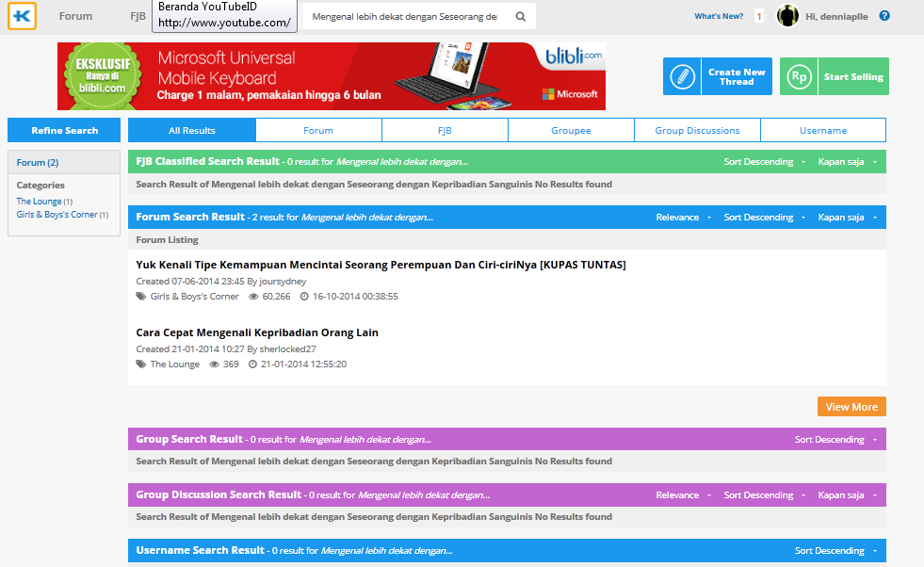
Task: Expand Relevance dropdown in Forum Search Result
Action: point(684,218)
